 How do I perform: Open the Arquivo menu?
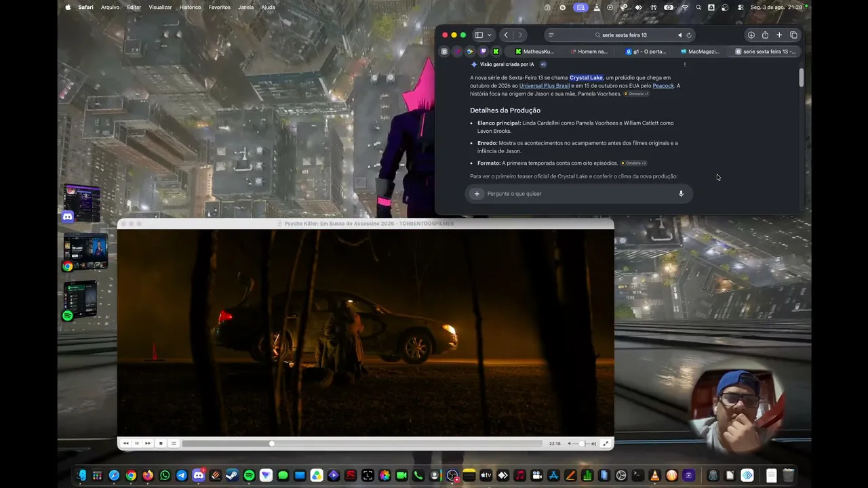(x=110, y=7)
